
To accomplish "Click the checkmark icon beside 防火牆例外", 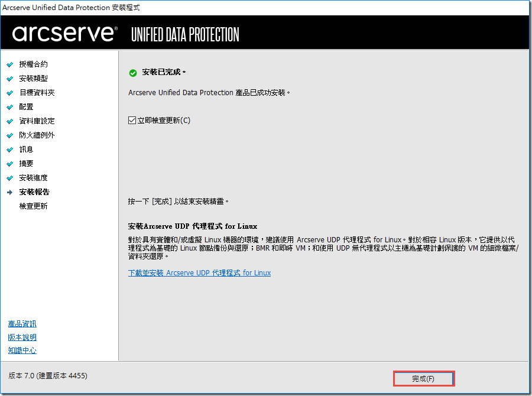I will (10, 135).
